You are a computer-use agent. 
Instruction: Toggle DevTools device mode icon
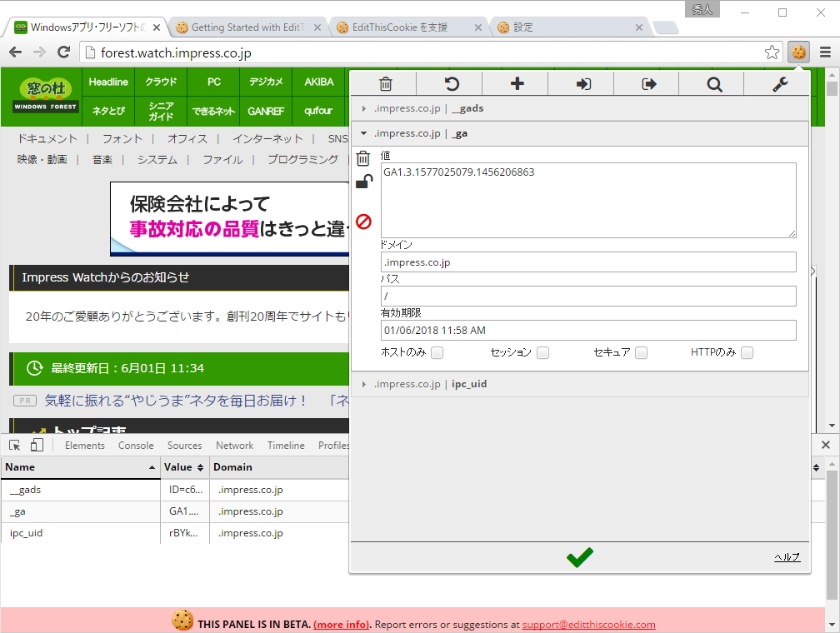(37, 445)
